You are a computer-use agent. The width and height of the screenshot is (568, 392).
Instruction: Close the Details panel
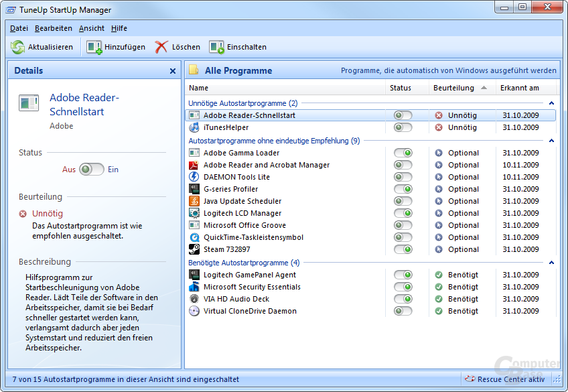point(173,71)
